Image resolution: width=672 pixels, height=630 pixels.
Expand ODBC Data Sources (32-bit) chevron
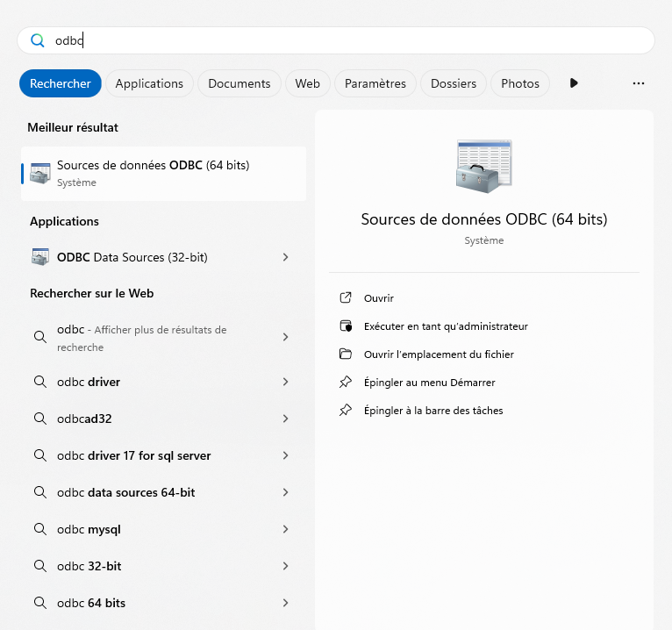point(286,257)
